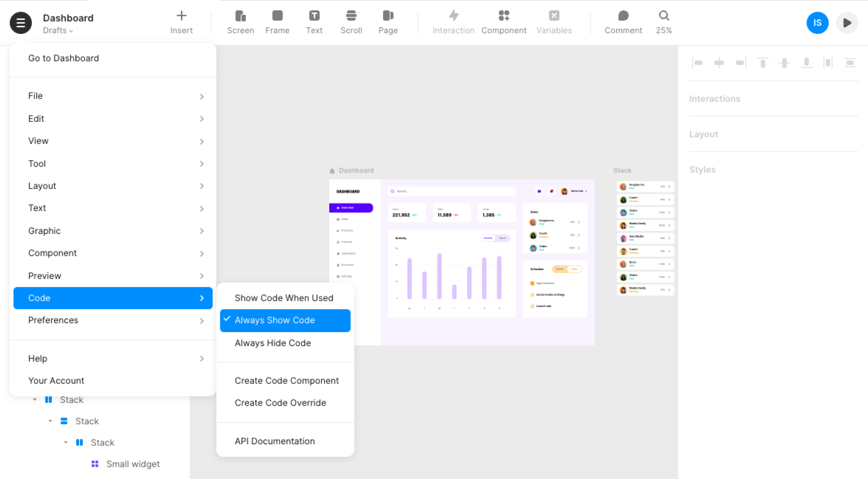868x479 pixels.
Task: Click the Page tool in toolbar
Action: tap(387, 22)
